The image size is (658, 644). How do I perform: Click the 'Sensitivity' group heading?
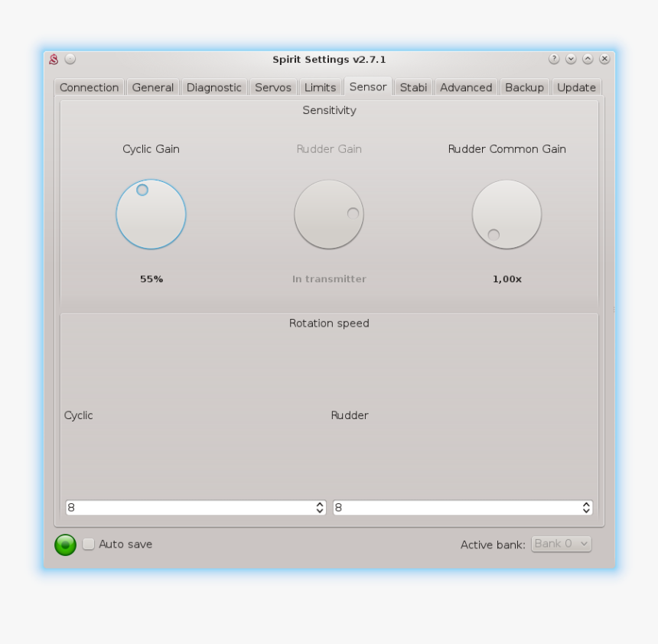point(329,110)
